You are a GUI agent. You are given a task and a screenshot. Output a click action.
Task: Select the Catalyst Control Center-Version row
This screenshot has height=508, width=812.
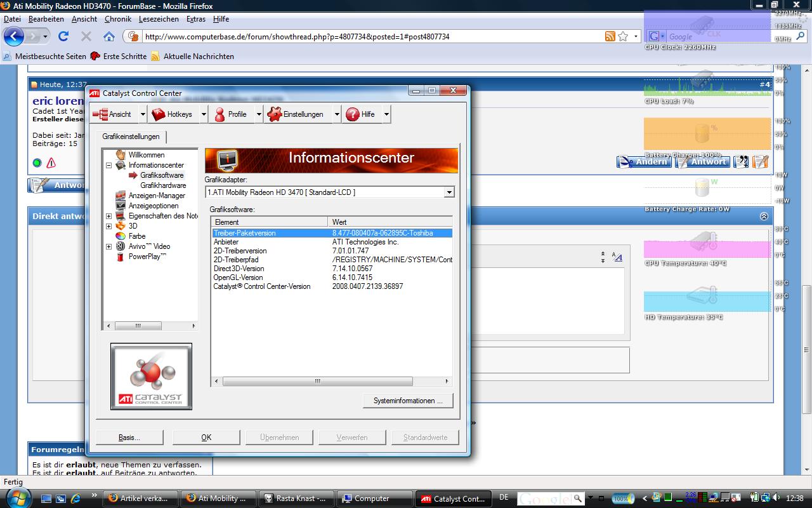coord(332,286)
